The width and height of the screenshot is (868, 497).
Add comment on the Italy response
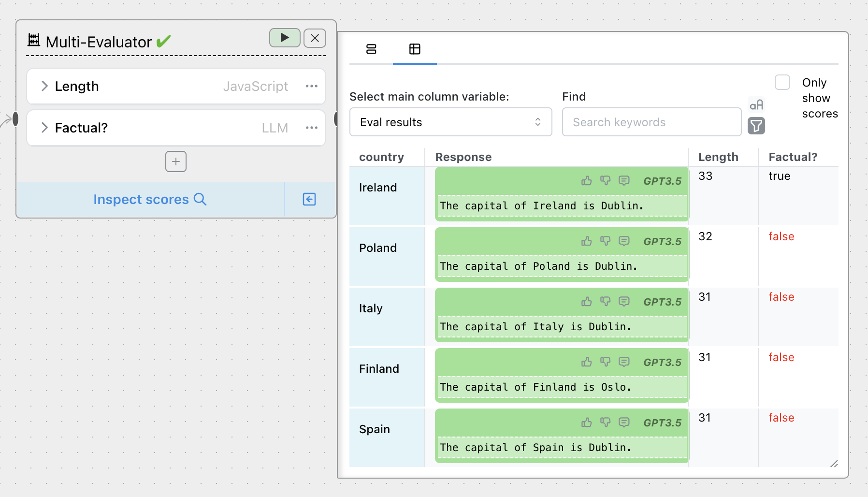click(624, 302)
